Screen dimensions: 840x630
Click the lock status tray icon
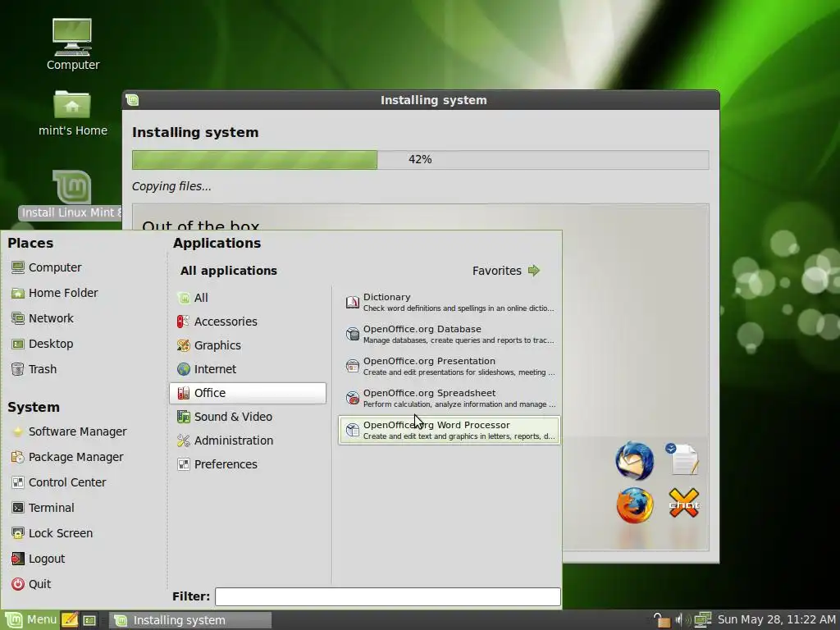point(662,620)
